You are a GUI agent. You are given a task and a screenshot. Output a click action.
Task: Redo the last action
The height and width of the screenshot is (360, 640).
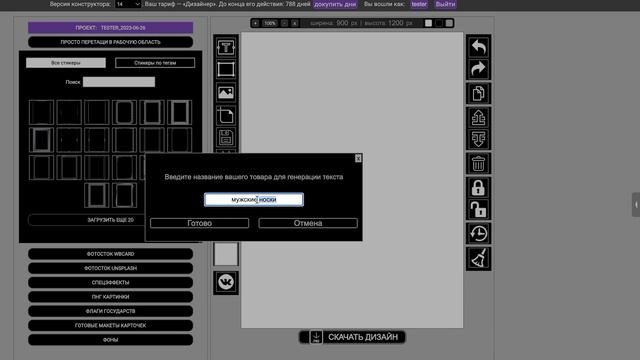(478, 68)
